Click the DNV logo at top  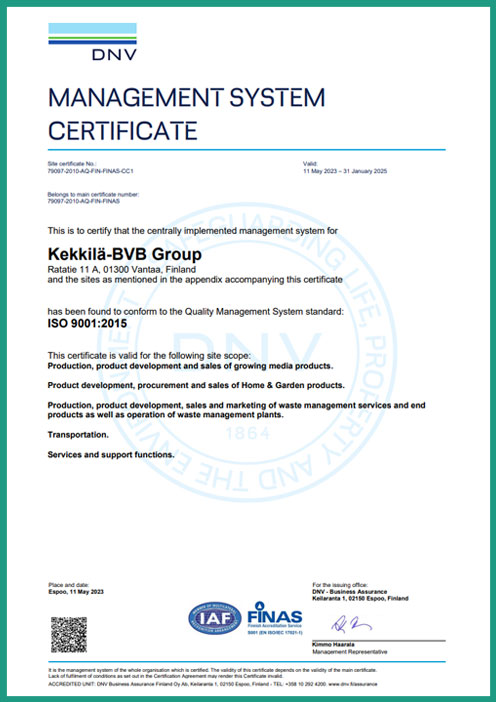pyautogui.click(x=92, y=42)
